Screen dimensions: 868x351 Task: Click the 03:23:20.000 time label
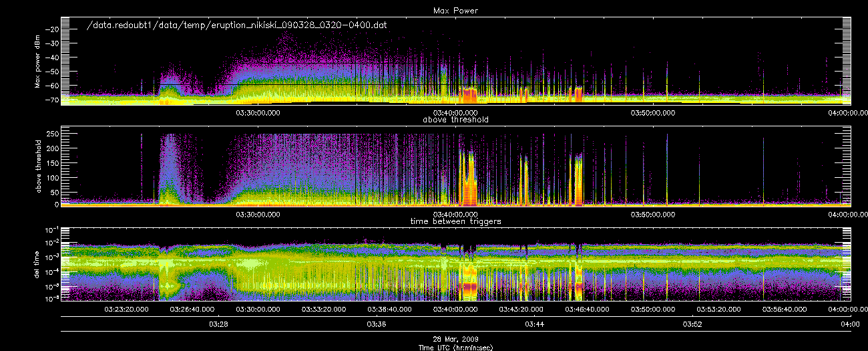(x=127, y=310)
